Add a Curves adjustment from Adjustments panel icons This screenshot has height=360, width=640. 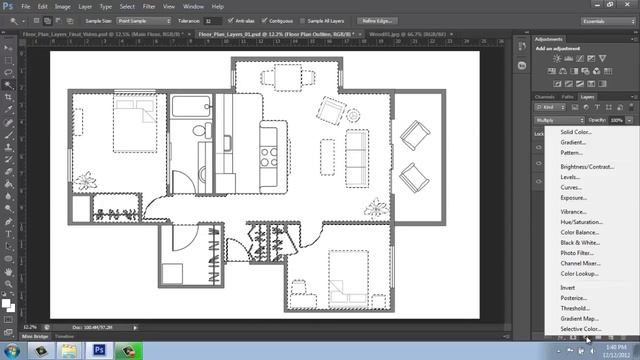click(x=580, y=59)
